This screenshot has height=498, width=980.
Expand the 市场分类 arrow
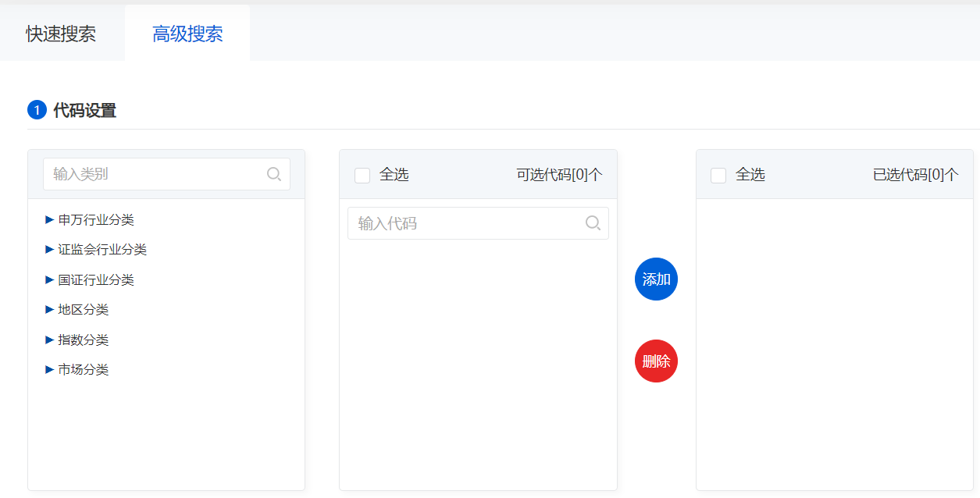(x=50, y=369)
